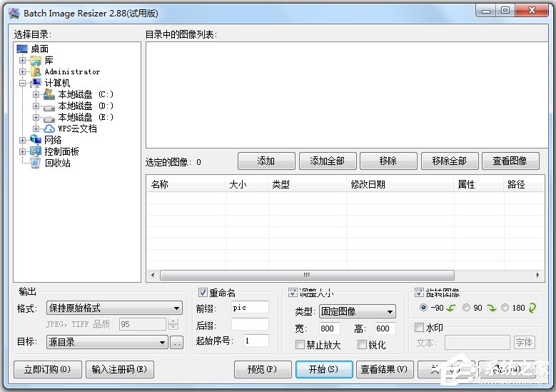The width and height of the screenshot is (556, 392).
Task: Expand the Administrator tree node
Action: click(x=22, y=71)
